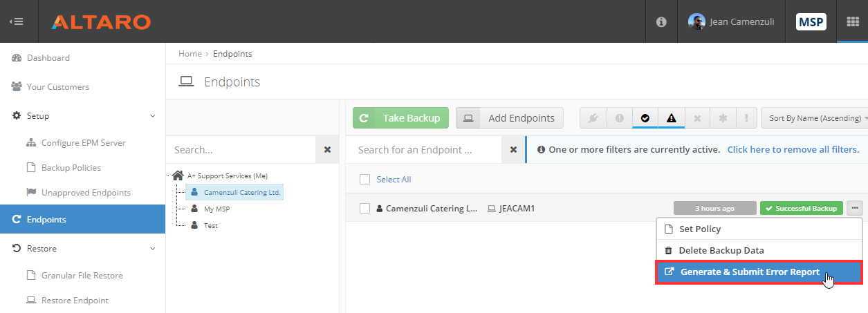Toggle the plain exclamation mark filter

click(746, 118)
